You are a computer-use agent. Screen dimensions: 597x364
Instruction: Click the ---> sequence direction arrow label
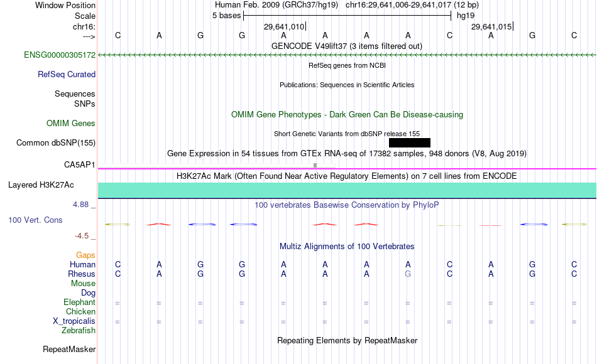(x=89, y=36)
